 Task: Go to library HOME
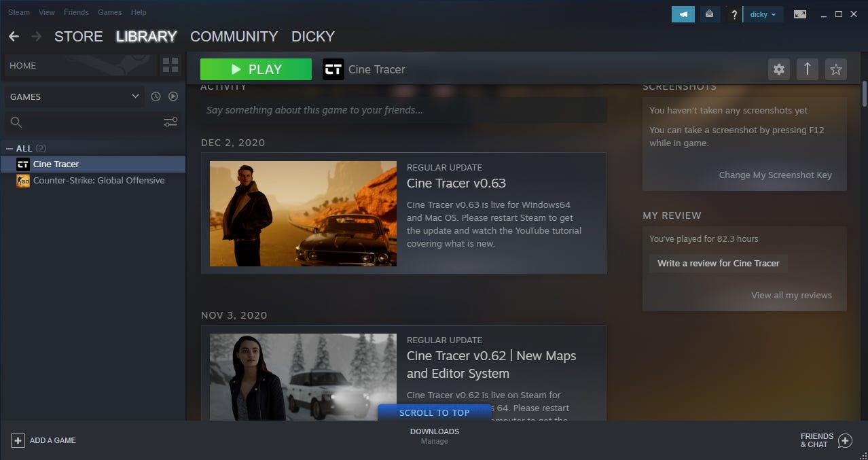pyautogui.click(x=80, y=66)
